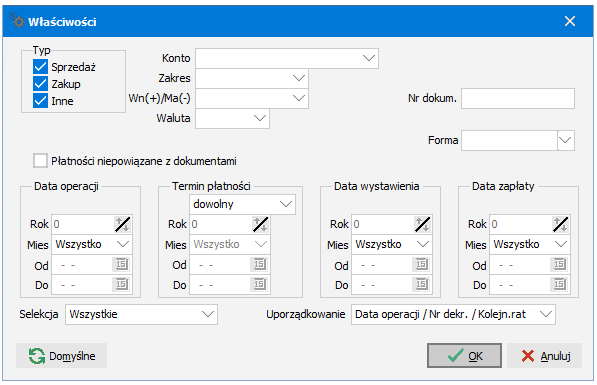Open calendar for Termin płatności Od date
The width and height of the screenshot is (597, 385).
pyautogui.click(x=260, y=264)
